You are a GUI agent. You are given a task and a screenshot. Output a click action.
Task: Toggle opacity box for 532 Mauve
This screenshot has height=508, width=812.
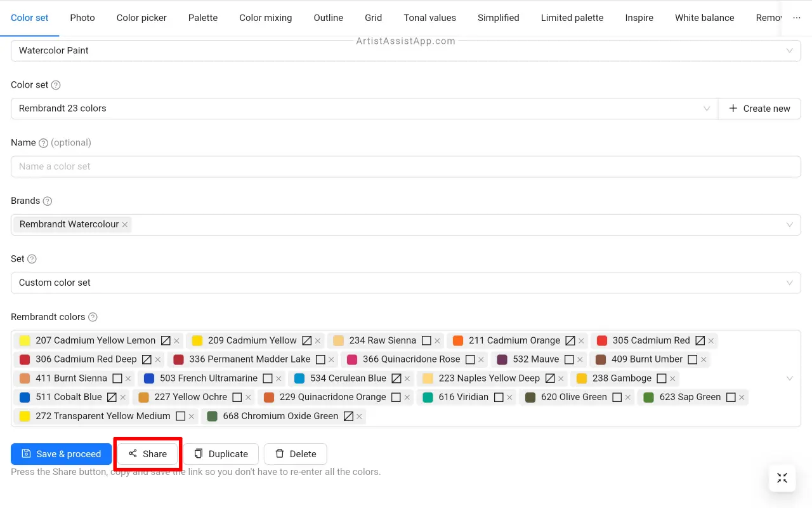point(569,359)
